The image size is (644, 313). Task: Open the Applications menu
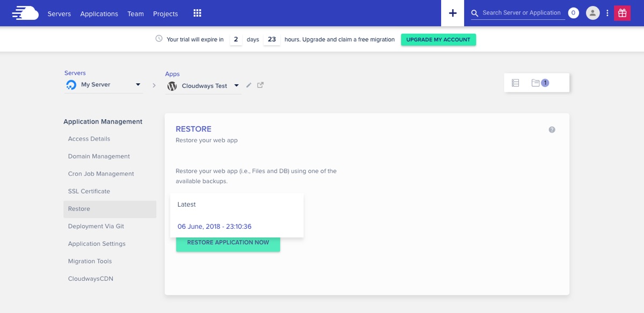click(99, 14)
